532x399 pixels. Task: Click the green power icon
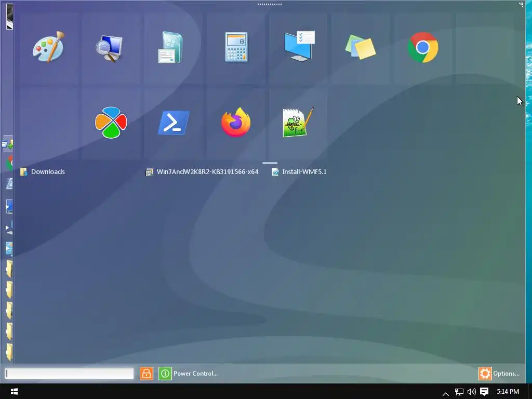(165, 374)
